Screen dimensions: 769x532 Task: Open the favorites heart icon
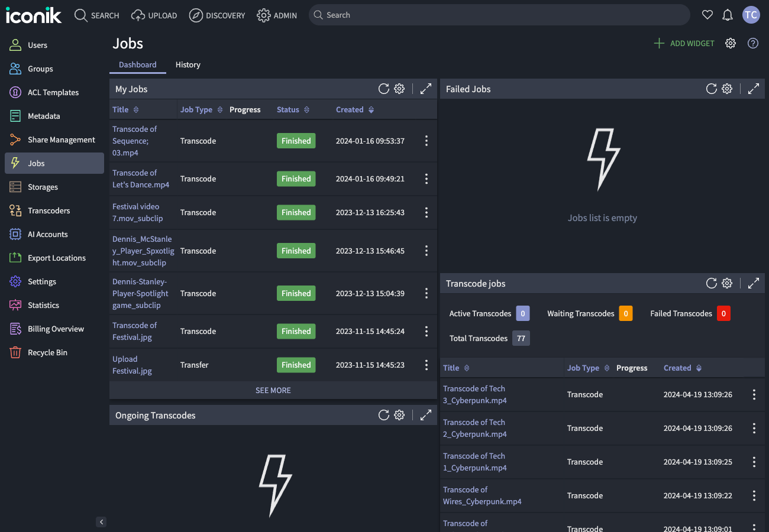tap(707, 15)
